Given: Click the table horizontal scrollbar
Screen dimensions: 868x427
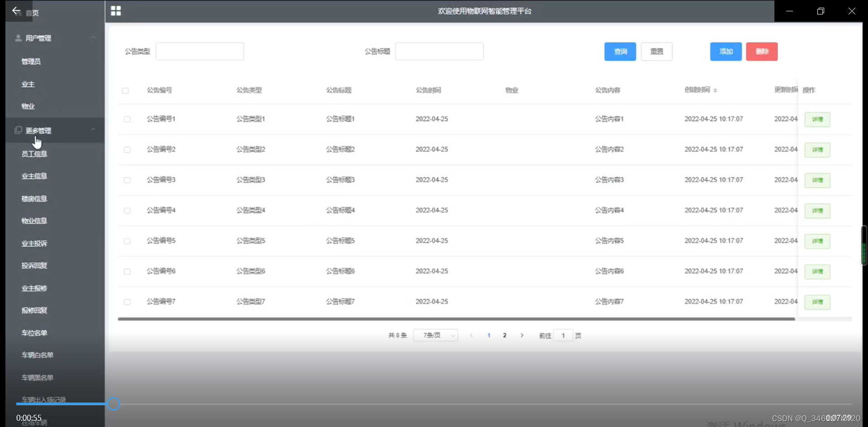Looking at the screenshot, I should 456,319.
